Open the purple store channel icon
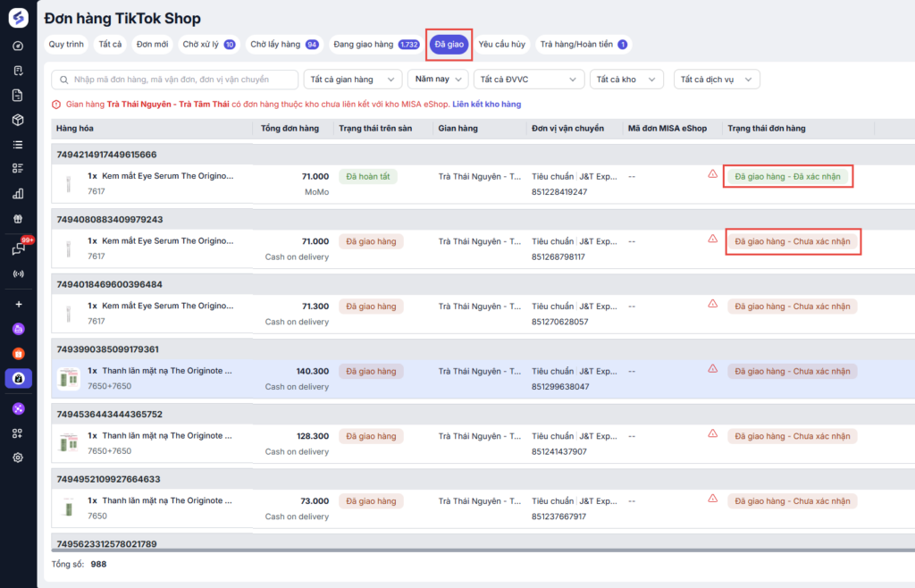This screenshot has height=588, width=915. [x=18, y=329]
